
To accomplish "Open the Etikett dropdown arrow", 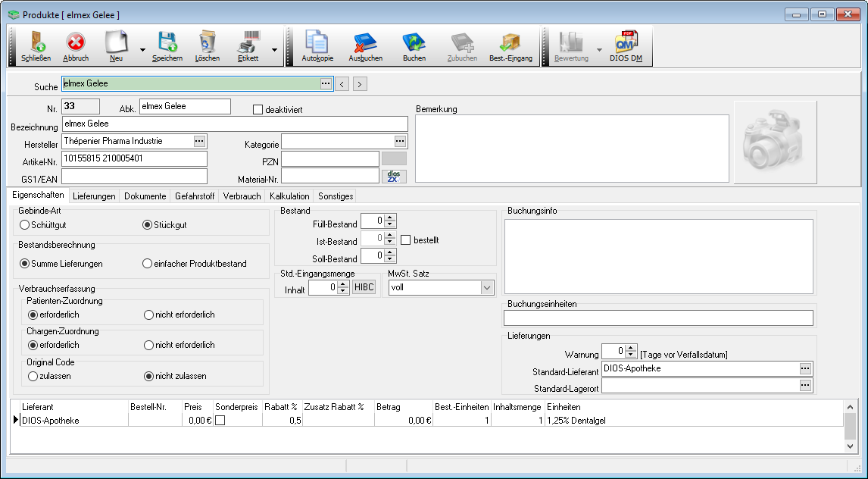I will coord(274,50).
